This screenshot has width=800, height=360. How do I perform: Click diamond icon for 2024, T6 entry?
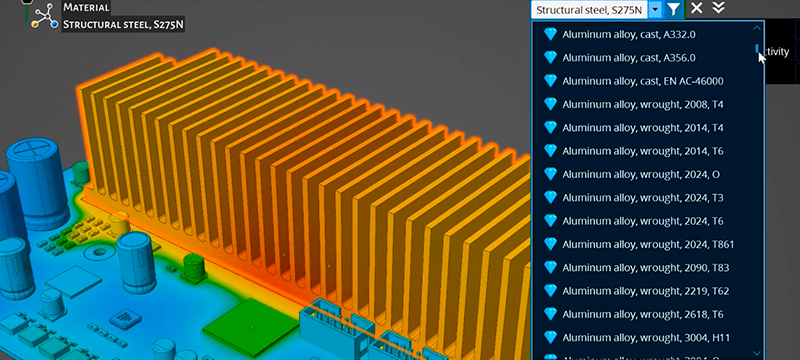coord(550,221)
